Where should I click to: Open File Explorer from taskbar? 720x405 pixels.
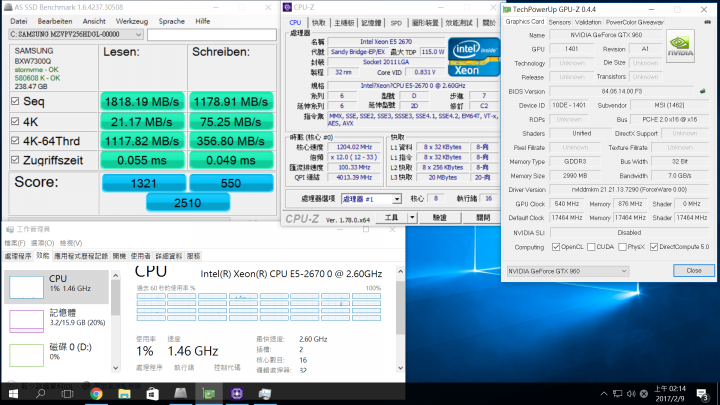click(124, 394)
